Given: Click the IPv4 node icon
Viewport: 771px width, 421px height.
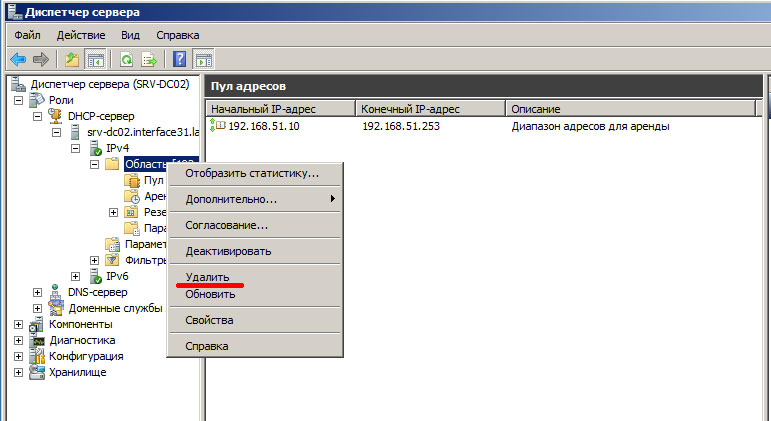Looking at the screenshot, I should (95, 148).
